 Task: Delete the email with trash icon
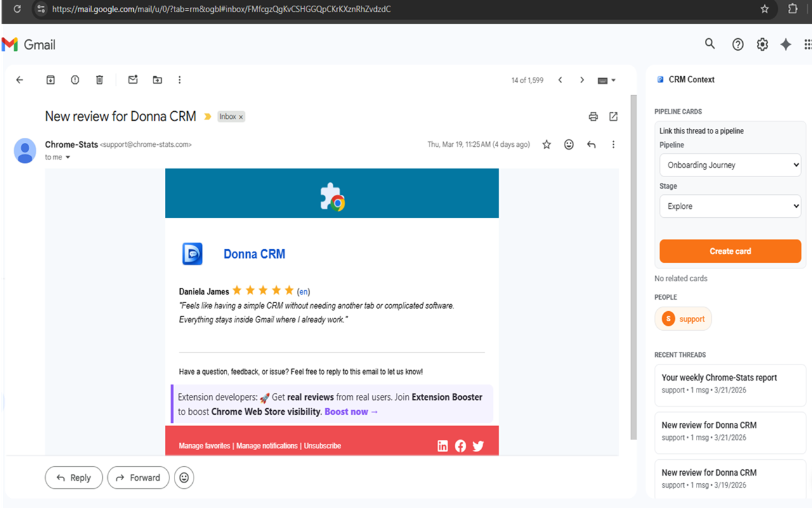click(100, 80)
